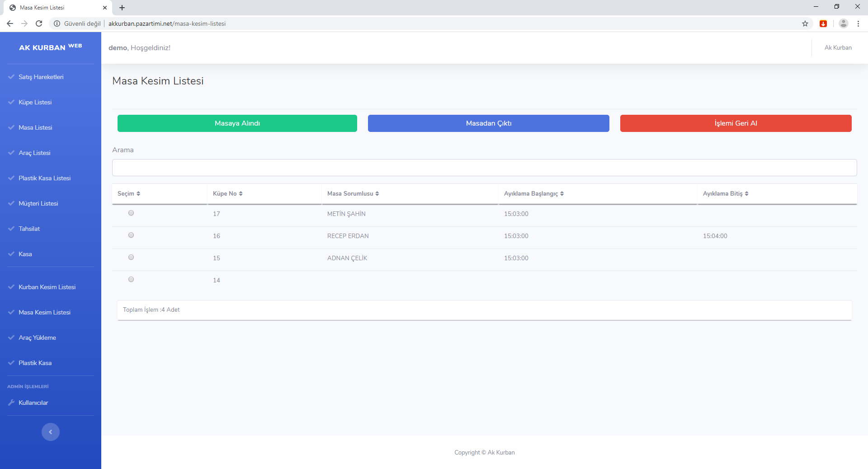Select radio button for Küpe No 17
Image resolution: width=868 pixels, height=469 pixels.
[x=131, y=213]
